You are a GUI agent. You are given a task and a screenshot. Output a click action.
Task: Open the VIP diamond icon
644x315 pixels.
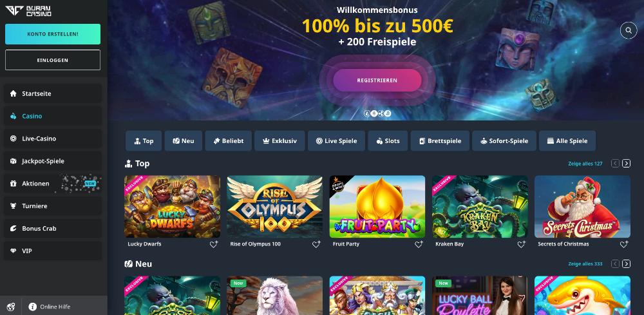click(13, 251)
